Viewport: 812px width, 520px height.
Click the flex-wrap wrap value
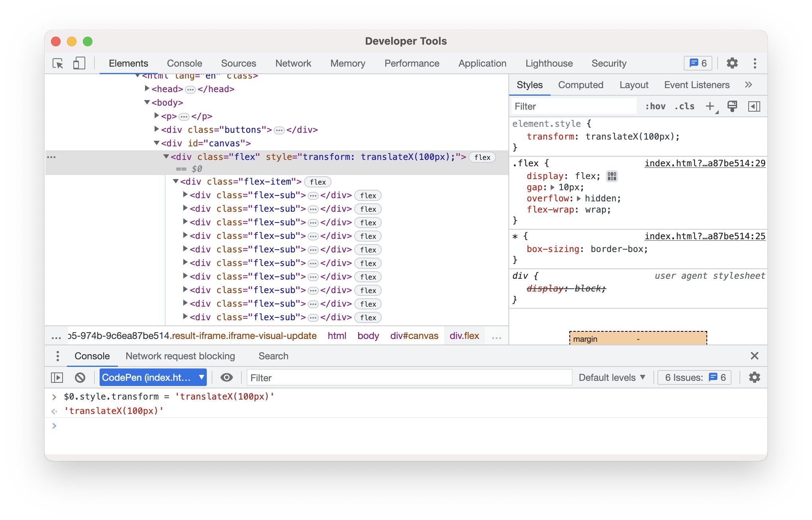pyautogui.click(x=595, y=210)
